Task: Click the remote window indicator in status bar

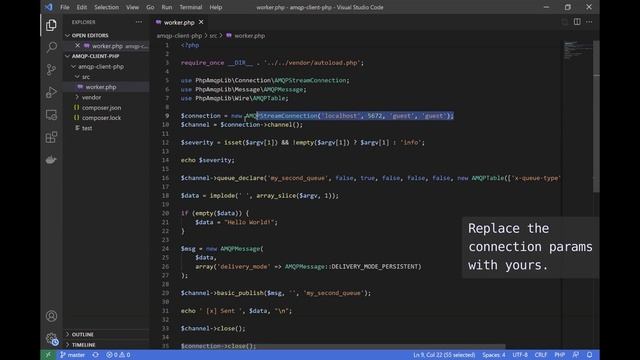Action: (48, 355)
